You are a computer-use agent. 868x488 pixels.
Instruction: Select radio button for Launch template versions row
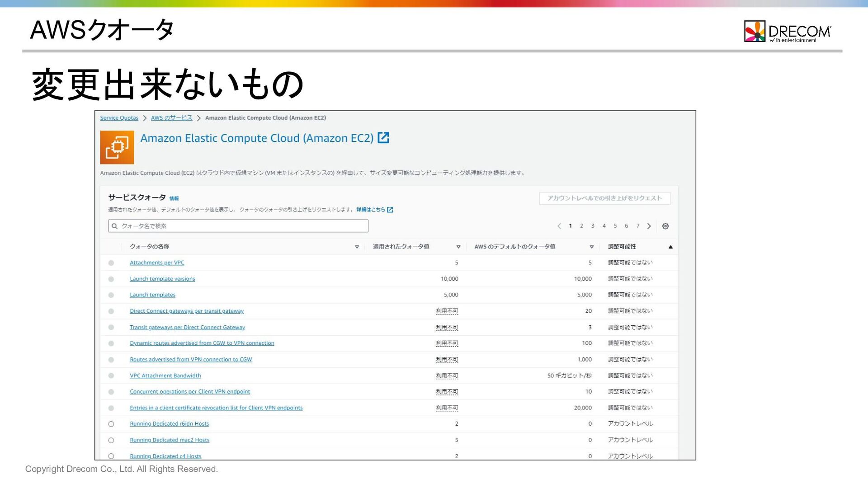click(111, 279)
